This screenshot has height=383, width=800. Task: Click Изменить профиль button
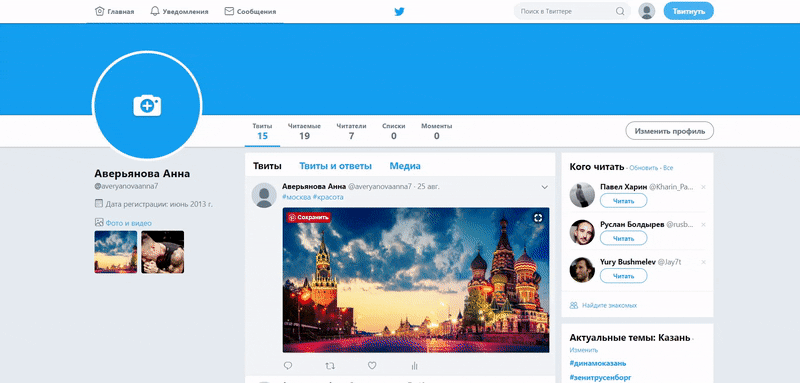point(669,131)
